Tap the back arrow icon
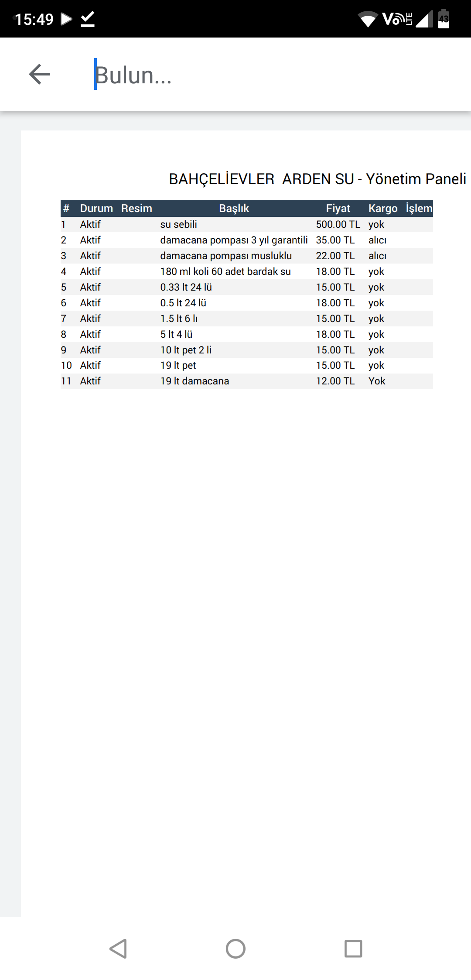 point(39,74)
